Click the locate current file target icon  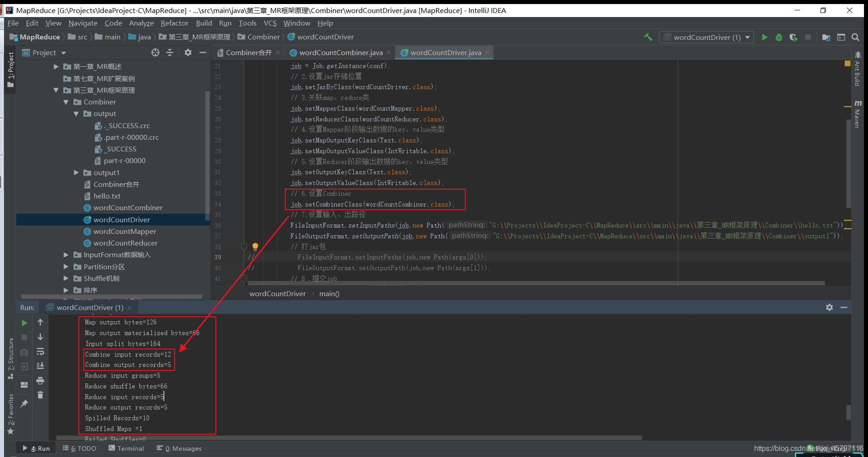(x=155, y=52)
